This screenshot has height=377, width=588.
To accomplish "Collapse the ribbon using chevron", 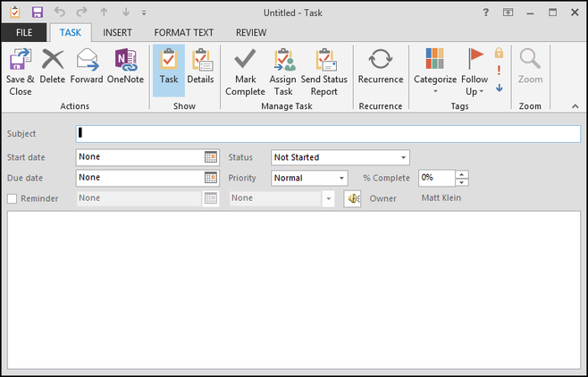I will pos(575,106).
